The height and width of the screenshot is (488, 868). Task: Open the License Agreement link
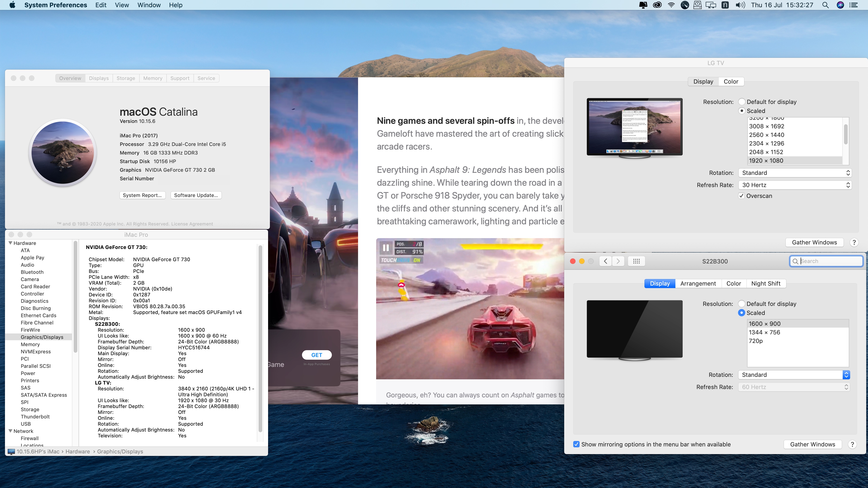tap(192, 224)
